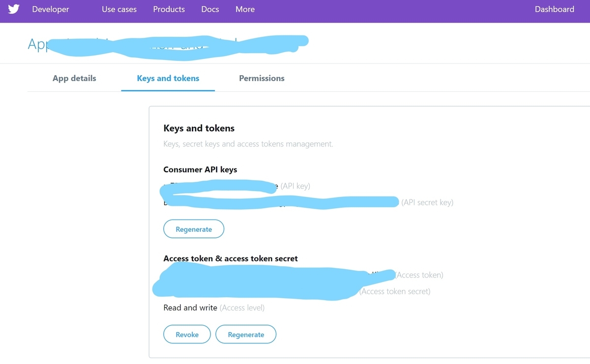The width and height of the screenshot is (590, 364).
Task: Switch to the App details tab
Action: tap(74, 78)
